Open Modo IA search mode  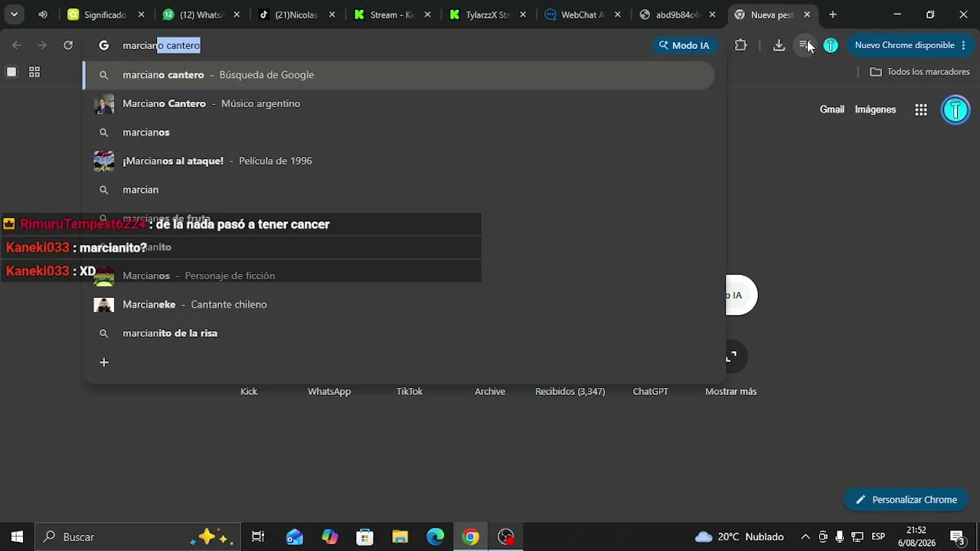[684, 45]
